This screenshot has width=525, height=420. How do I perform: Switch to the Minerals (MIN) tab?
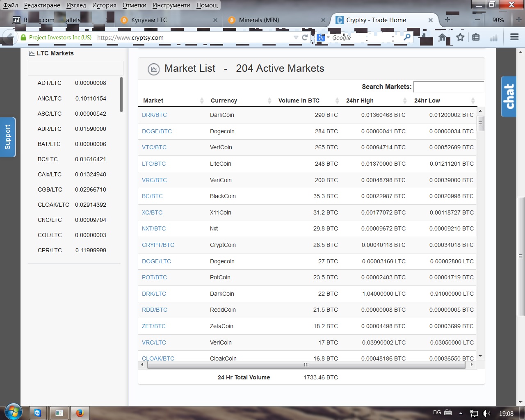(x=277, y=20)
